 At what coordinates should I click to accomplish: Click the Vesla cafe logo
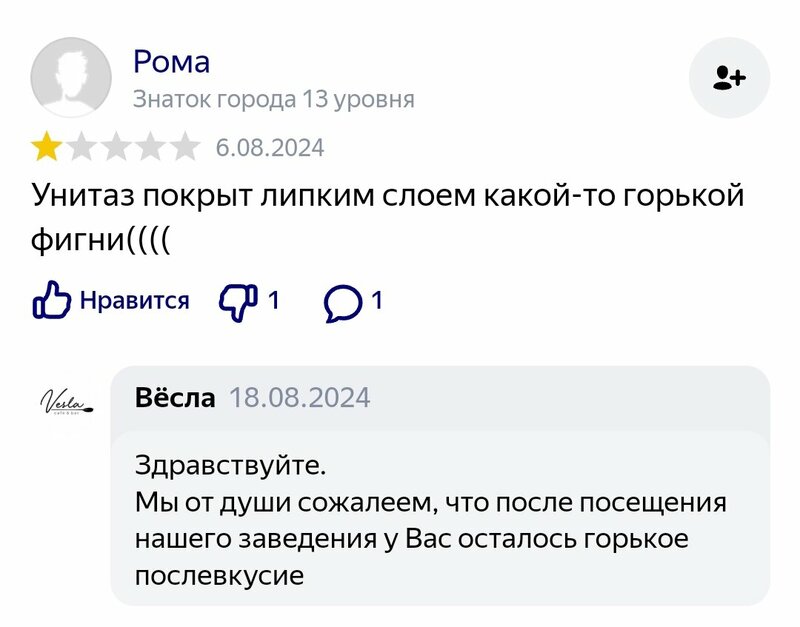click(67, 400)
